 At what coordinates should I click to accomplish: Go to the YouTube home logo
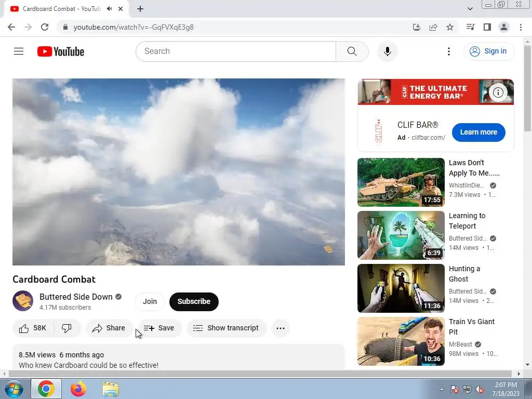61,51
